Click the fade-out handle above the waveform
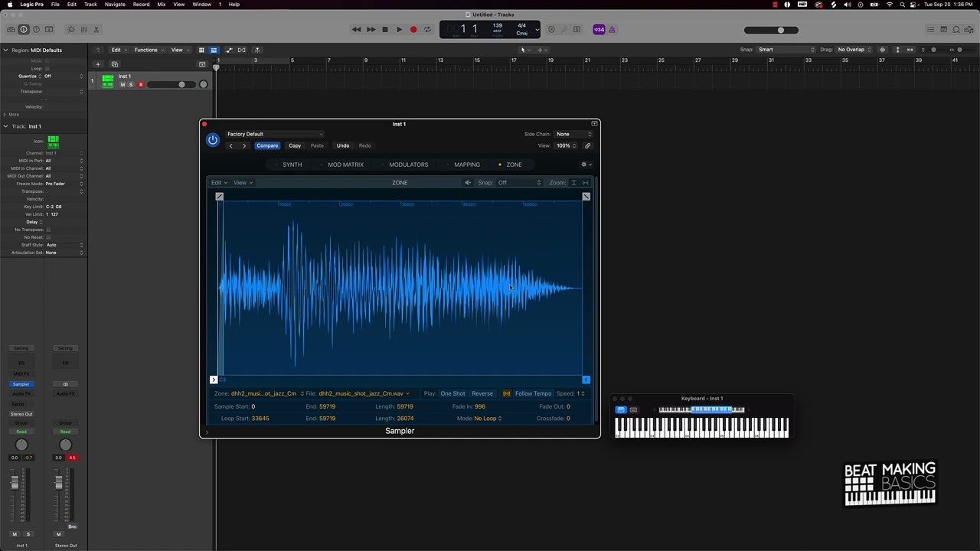The width and height of the screenshot is (980, 551). tap(586, 197)
